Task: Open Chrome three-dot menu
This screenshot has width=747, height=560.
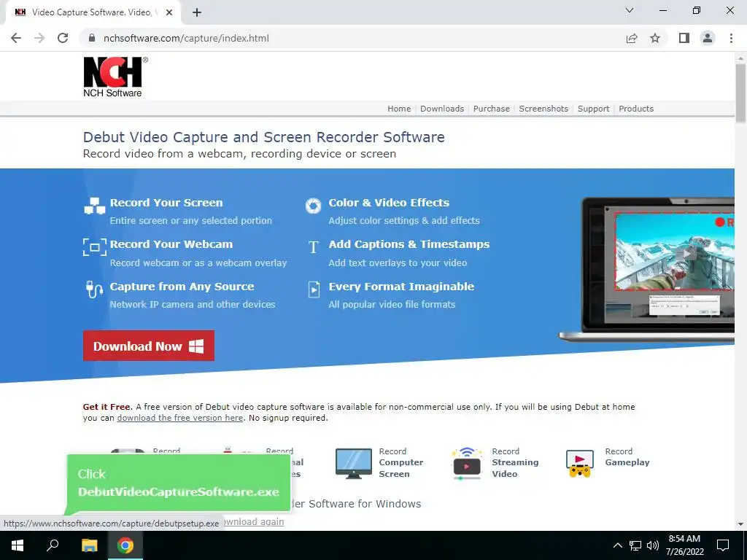Action: point(731,38)
